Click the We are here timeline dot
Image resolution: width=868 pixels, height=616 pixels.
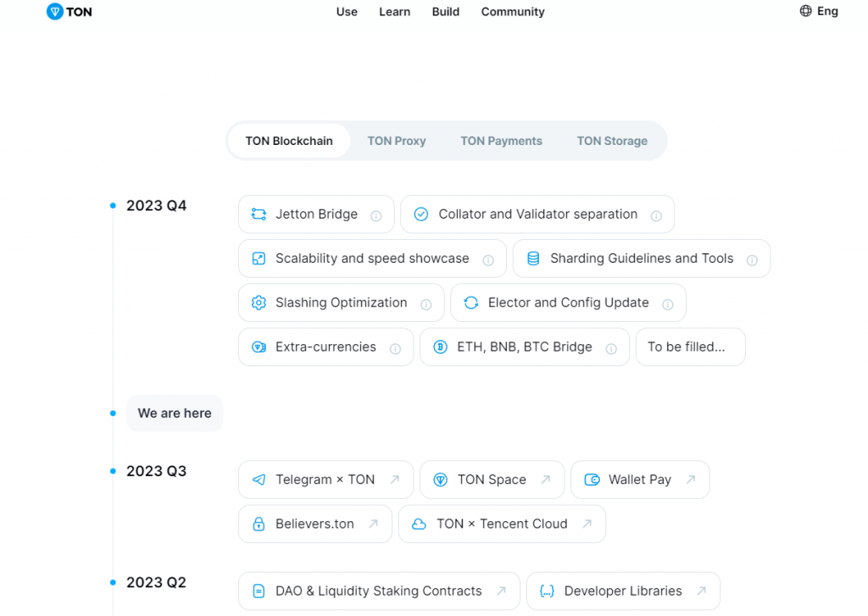[x=113, y=413]
